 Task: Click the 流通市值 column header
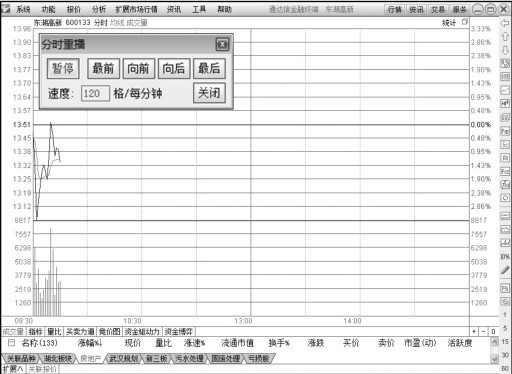pos(237,343)
